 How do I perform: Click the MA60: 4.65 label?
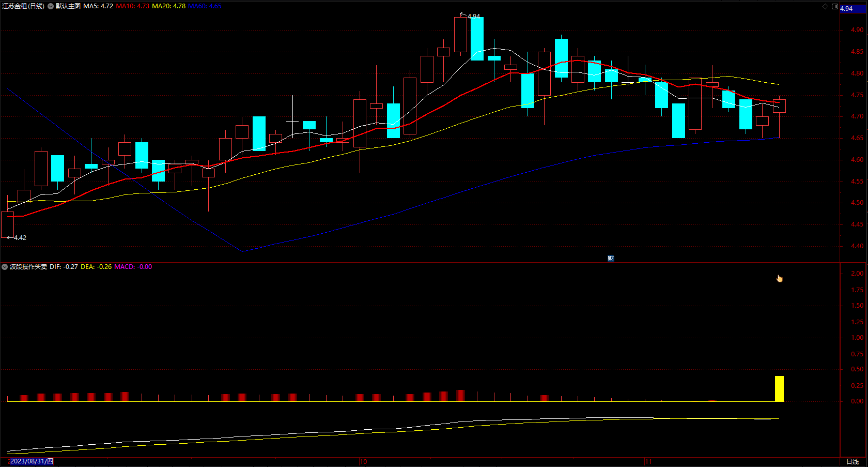tap(205, 6)
